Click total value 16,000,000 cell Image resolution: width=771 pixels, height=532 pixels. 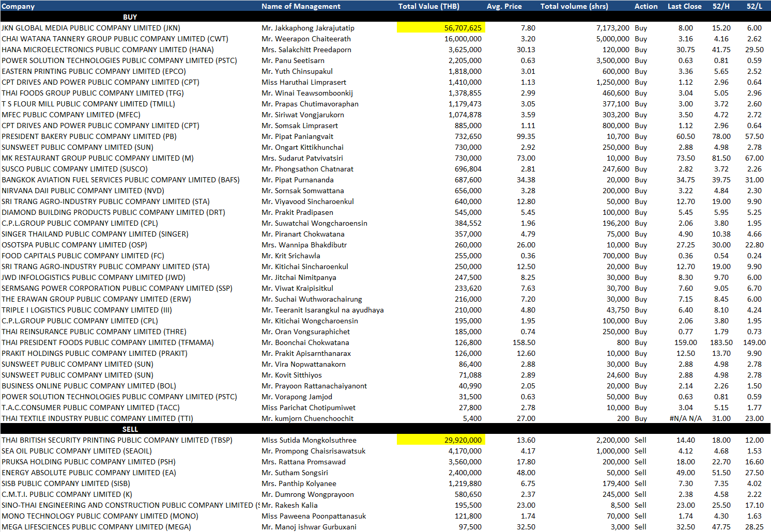point(463,39)
